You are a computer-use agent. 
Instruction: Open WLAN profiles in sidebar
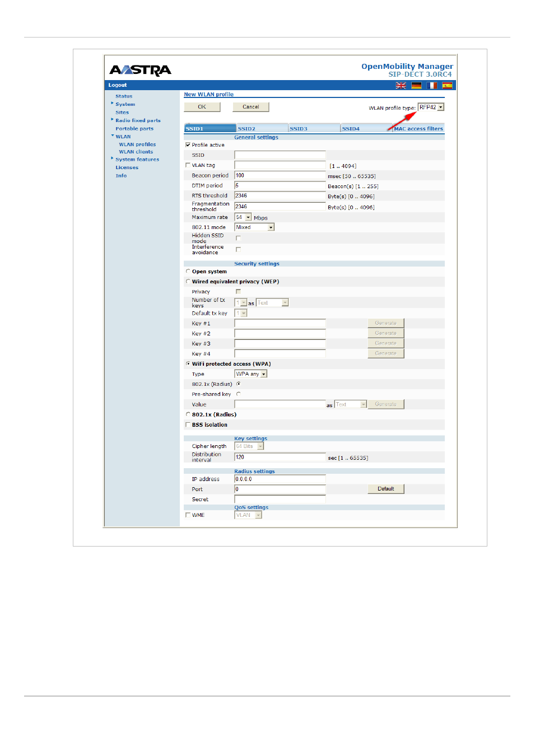tap(137, 144)
